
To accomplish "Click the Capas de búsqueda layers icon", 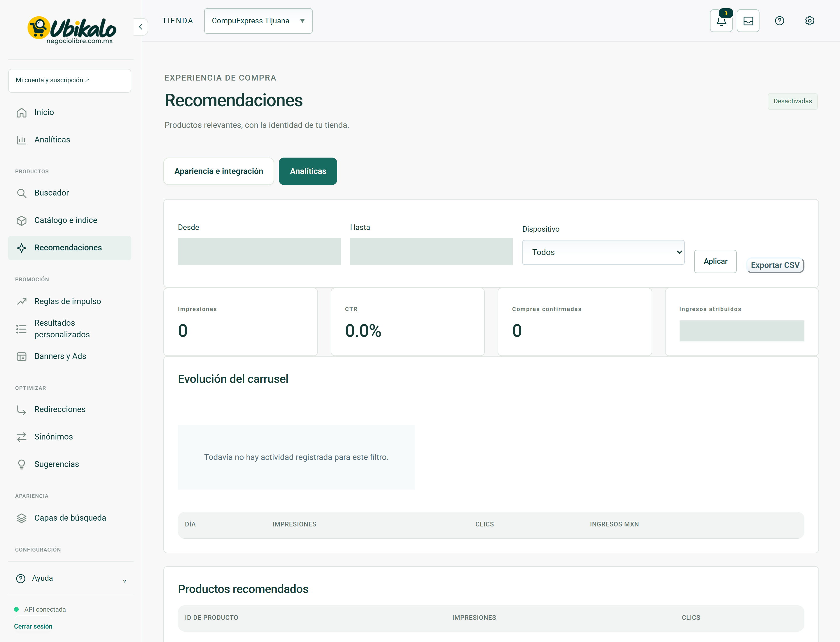I will coord(22,518).
